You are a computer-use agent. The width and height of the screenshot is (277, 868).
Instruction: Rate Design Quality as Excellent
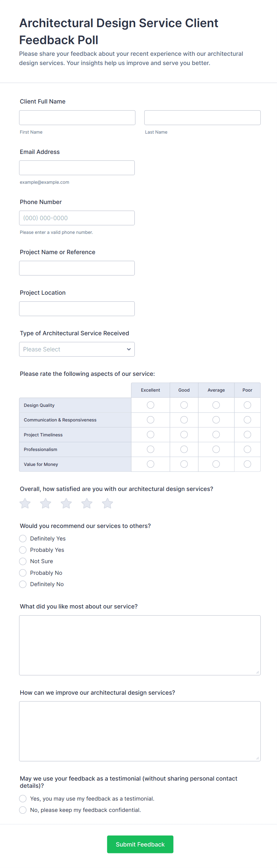tap(150, 405)
